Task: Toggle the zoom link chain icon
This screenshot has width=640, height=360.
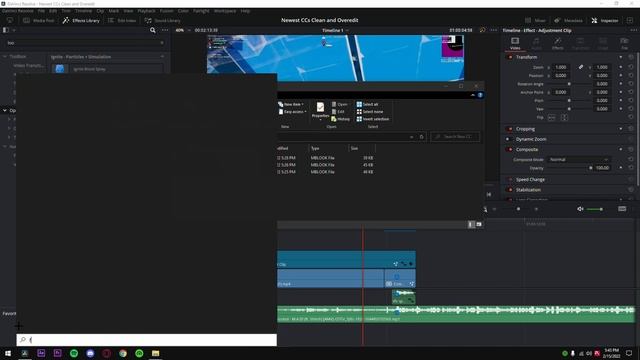Action: [581, 67]
